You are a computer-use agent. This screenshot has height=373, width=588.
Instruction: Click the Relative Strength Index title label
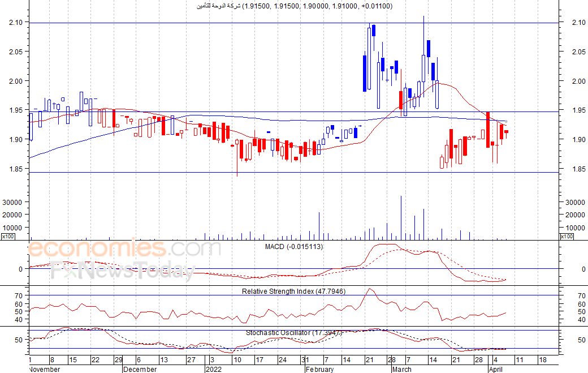pyautogui.click(x=293, y=291)
